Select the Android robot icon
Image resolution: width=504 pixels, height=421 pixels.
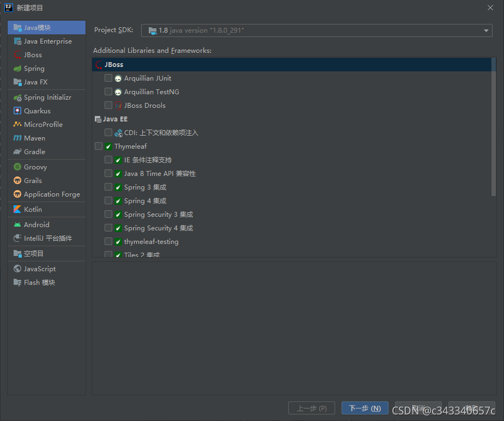(x=17, y=224)
